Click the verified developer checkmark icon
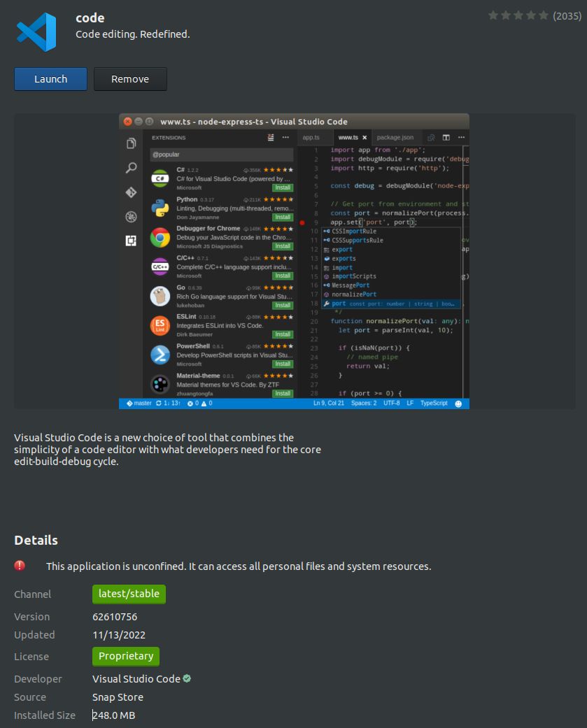The image size is (587, 728). pyautogui.click(x=187, y=678)
